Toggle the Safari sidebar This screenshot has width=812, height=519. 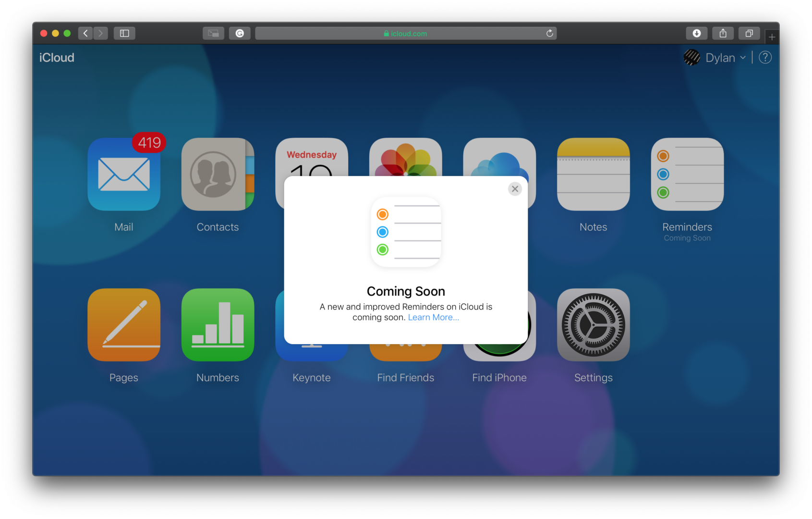pos(124,33)
